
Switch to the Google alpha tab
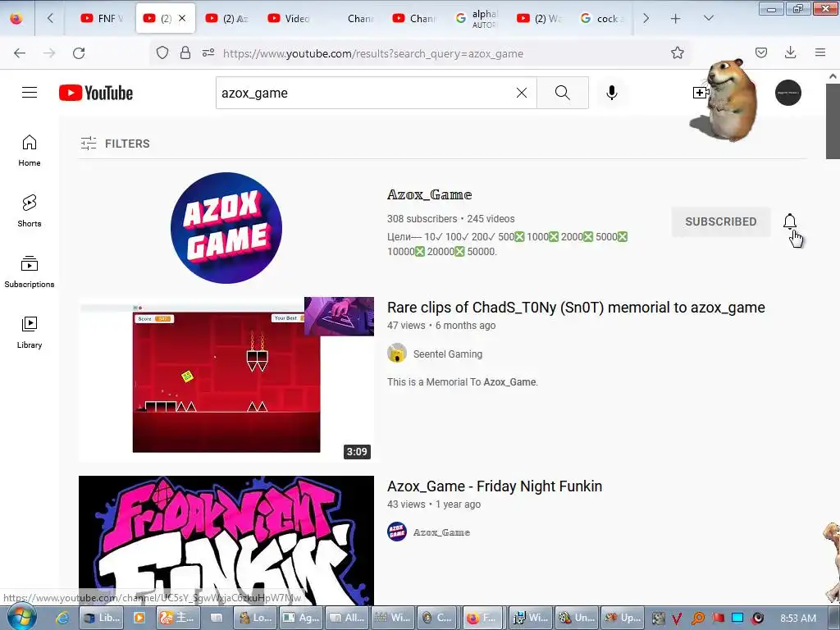(477, 18)
